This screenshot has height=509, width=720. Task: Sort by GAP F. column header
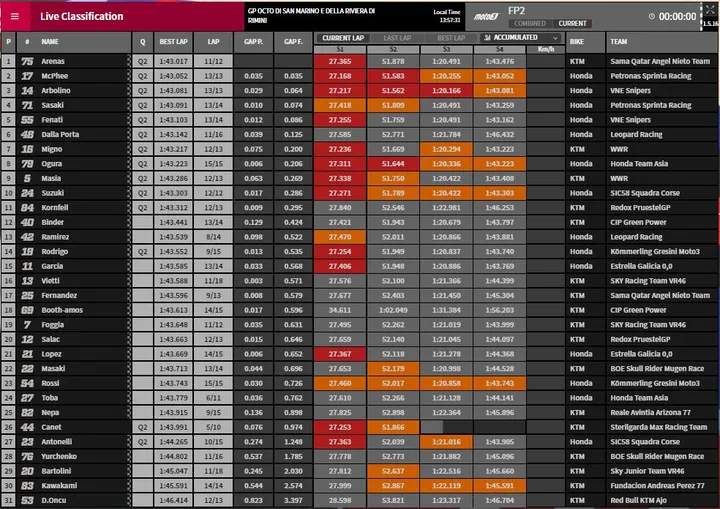(x=293, y=42)
